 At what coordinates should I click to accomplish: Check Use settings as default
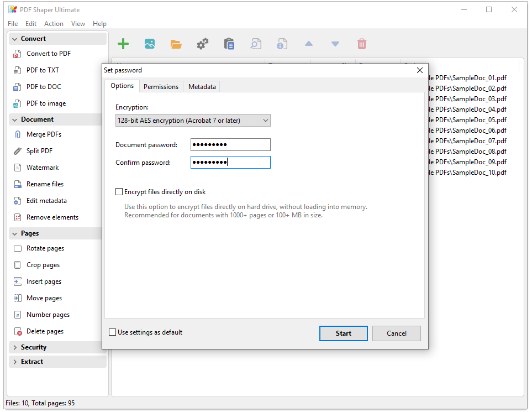click(113, 332)
